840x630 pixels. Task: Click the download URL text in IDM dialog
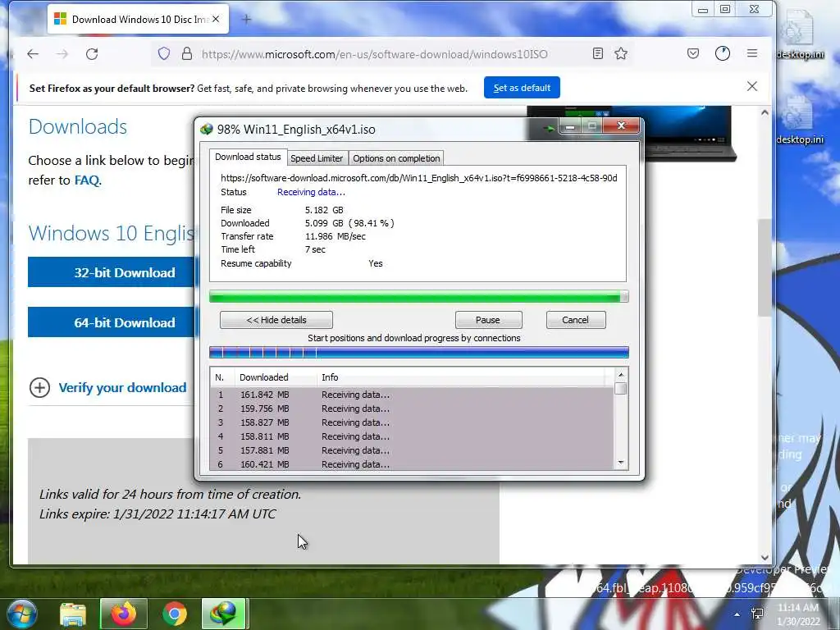pyautogui.click(x=419, y=178)
